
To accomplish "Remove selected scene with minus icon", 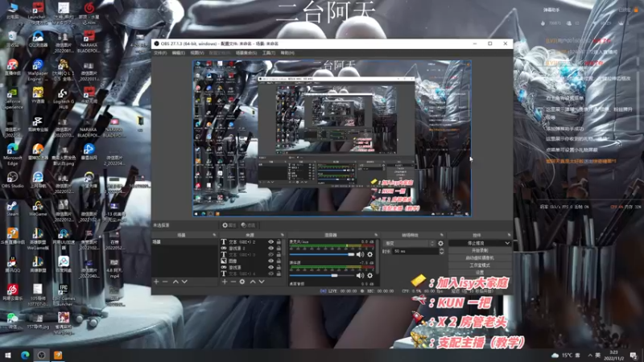I will coord(165,282).
